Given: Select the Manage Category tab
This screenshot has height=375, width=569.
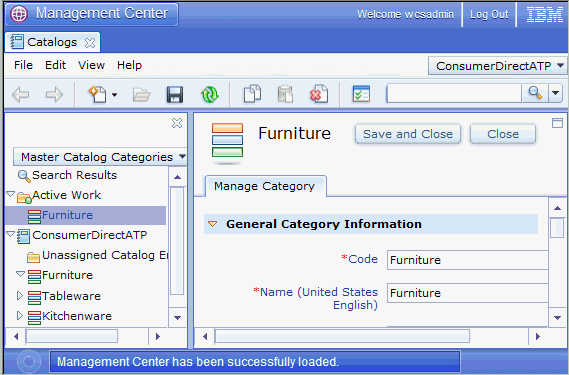Looking at the screenshot, I should coord(265,186).
